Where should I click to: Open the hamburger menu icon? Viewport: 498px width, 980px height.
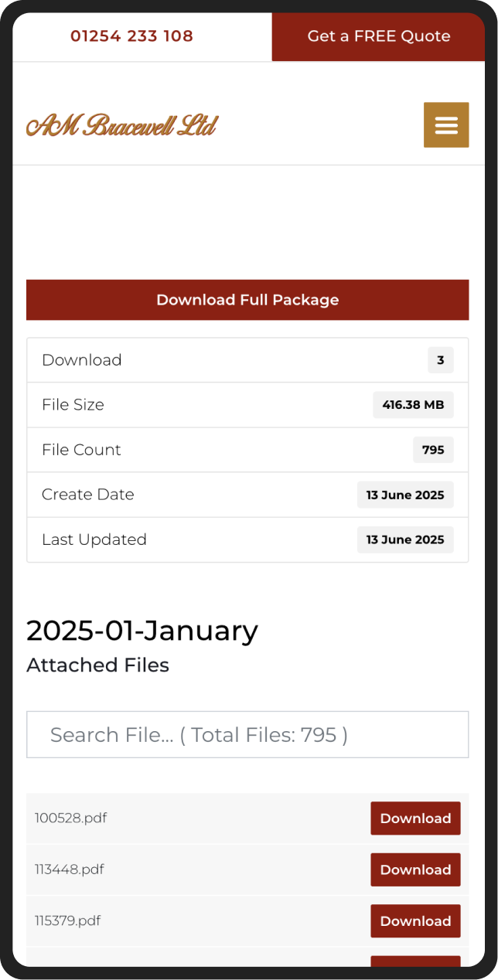446,124
